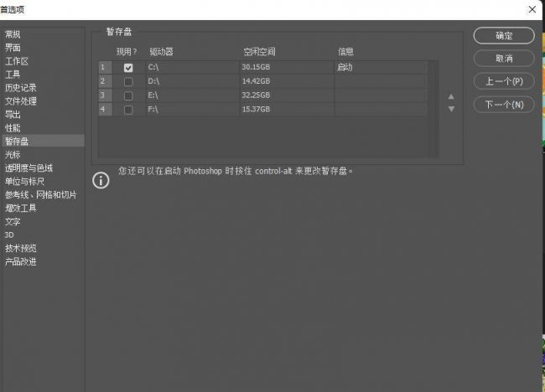Go to next page with 下一个(N)
The height and width of the screenshot is (392, 545).
(504, 104)
